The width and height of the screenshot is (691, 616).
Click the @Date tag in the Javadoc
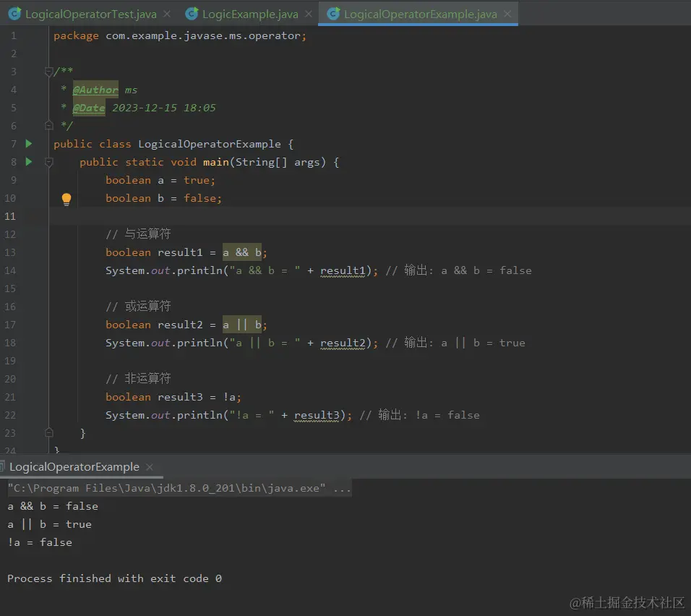(x=89, y=108)
